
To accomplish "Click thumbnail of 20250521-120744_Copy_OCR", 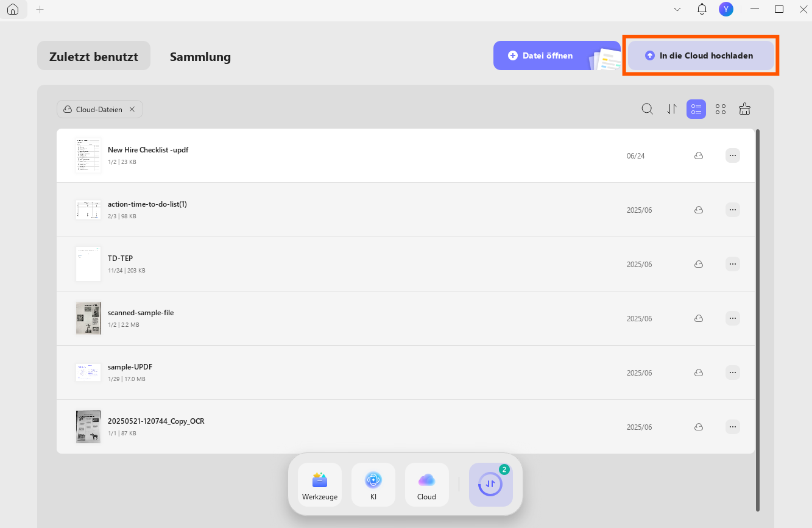I will 88,427.
